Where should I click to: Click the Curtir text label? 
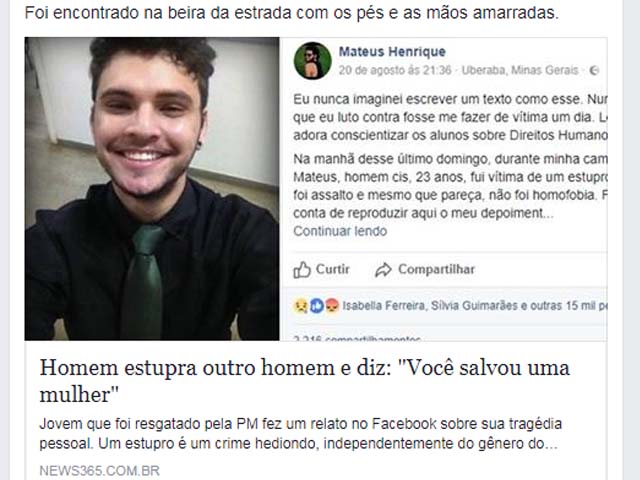click(333, 269)
